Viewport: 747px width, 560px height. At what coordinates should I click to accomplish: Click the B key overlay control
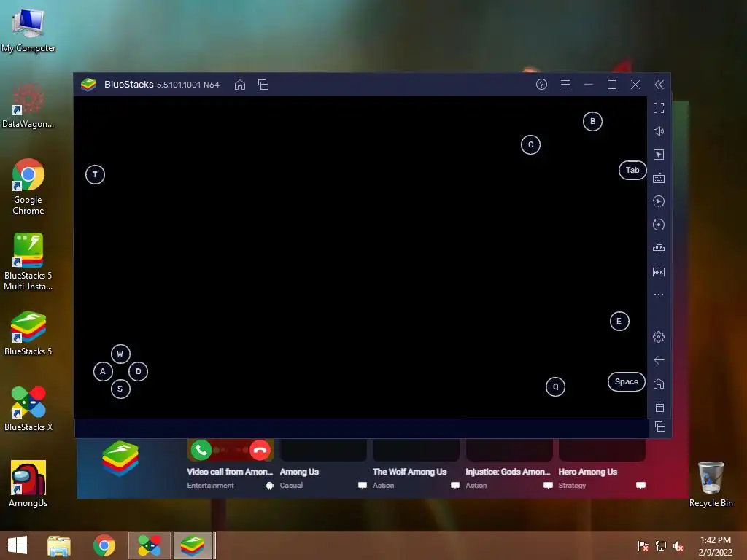click(x=592, y=122)
